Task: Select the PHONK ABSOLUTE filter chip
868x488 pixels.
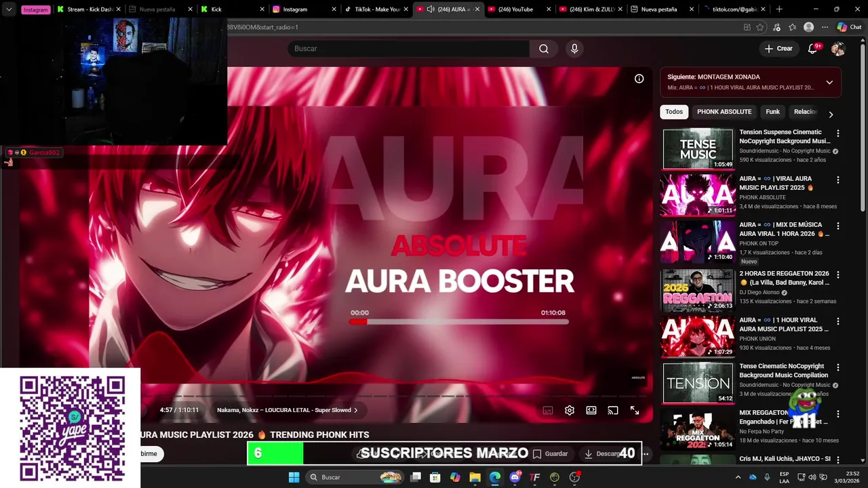Action: [x=724, y=112]
